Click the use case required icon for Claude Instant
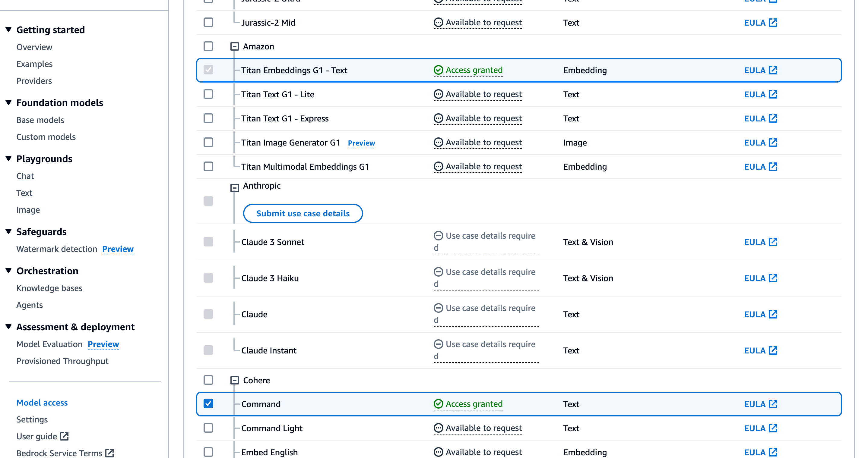Image resolution: width=868 pixels, height=458 pixels. pos(438,344)
